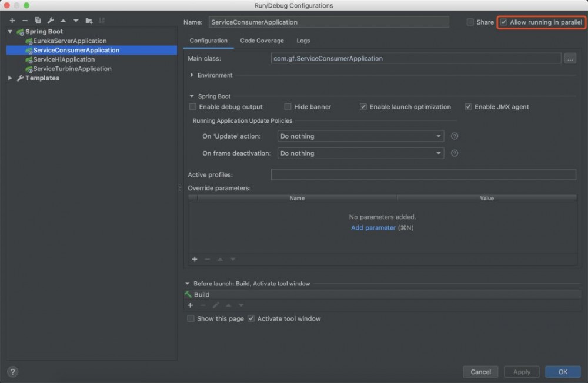
Task: Click the Copy Configuration icon
Action: pos(38,21)
